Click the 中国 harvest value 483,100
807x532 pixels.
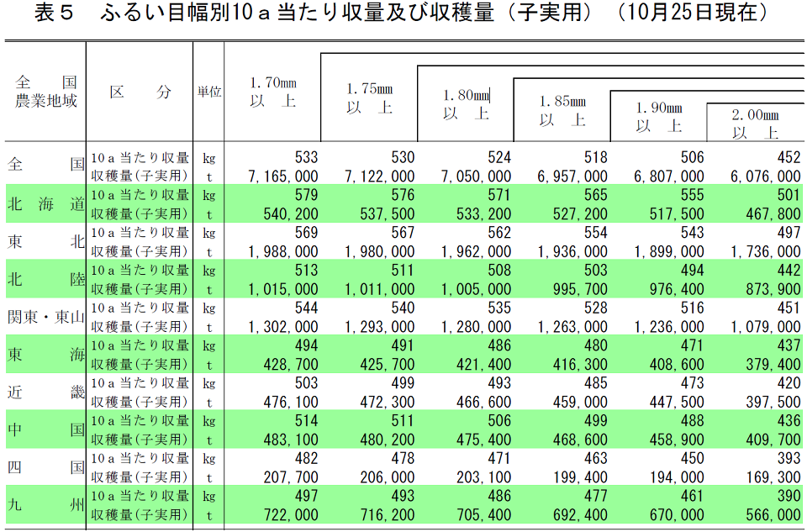[291, 440]
